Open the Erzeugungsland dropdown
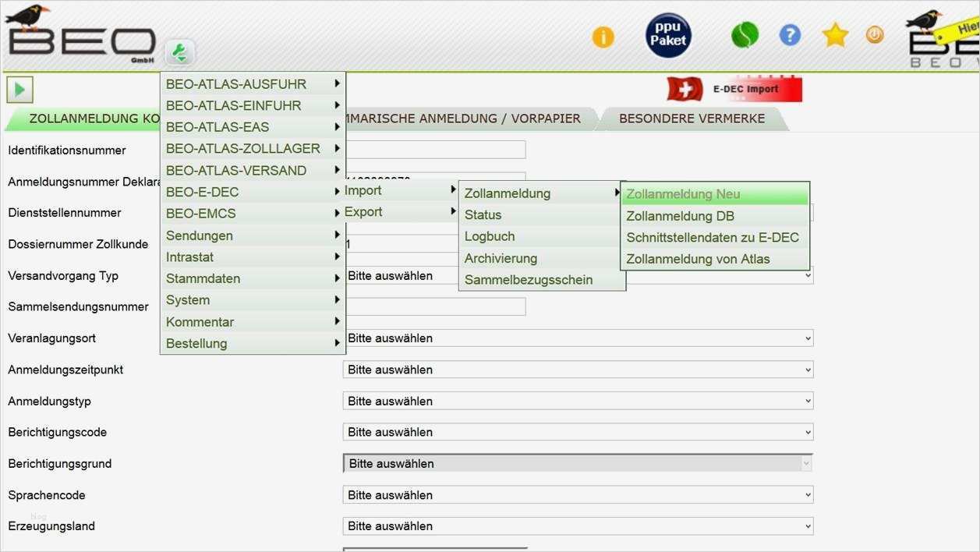This screenshot has width=980, height=552. [577, 525]
